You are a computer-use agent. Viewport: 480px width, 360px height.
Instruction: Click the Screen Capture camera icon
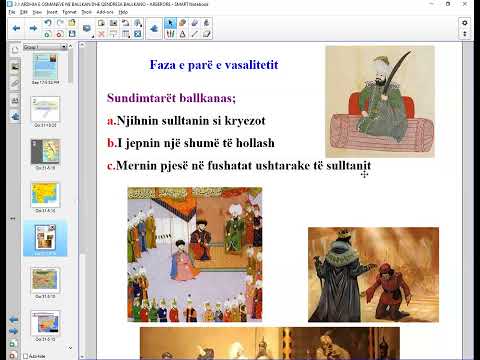[114, 23]
